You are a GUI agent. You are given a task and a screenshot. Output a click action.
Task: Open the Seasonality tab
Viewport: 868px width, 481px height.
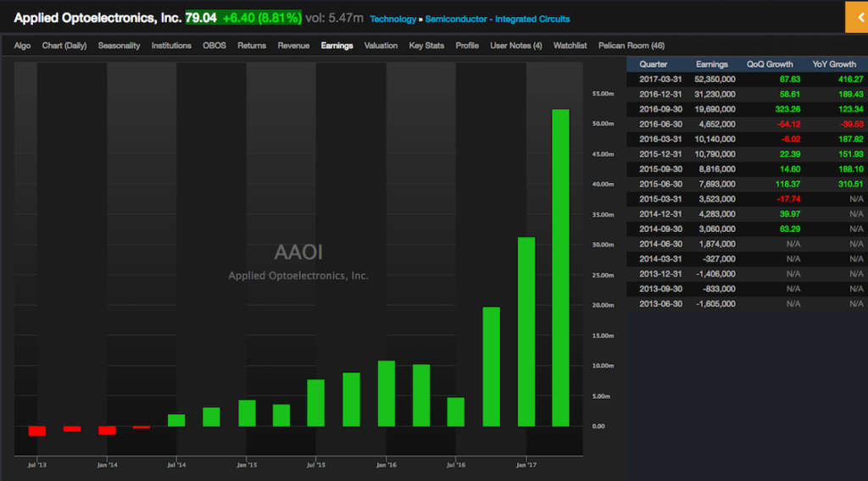(x=119, y=46)
